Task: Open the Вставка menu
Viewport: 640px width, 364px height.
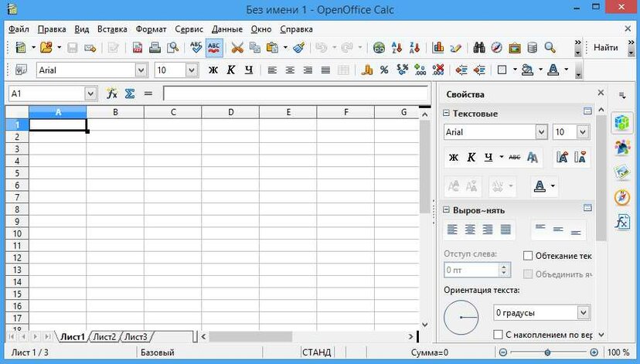Action: (x=112, y=29)
